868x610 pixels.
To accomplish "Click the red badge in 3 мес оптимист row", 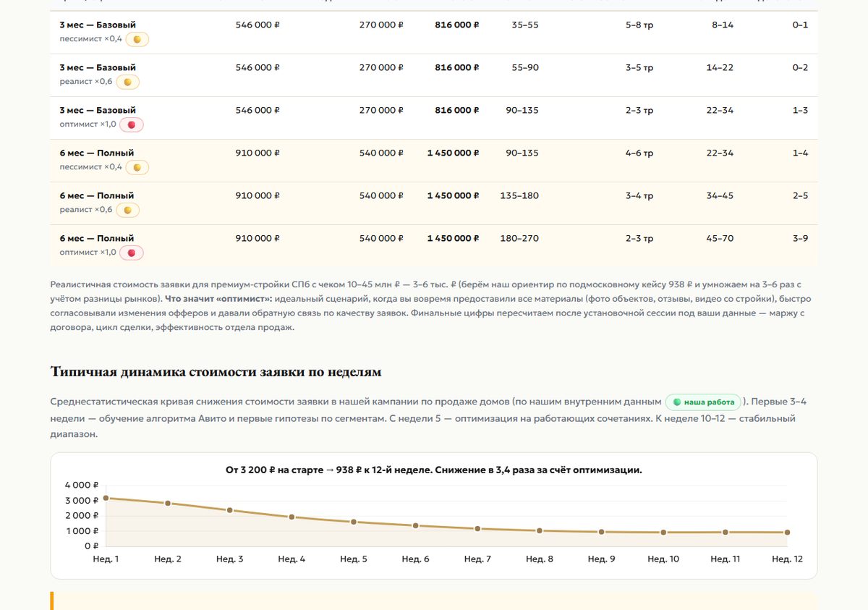I will coord(132,124).
